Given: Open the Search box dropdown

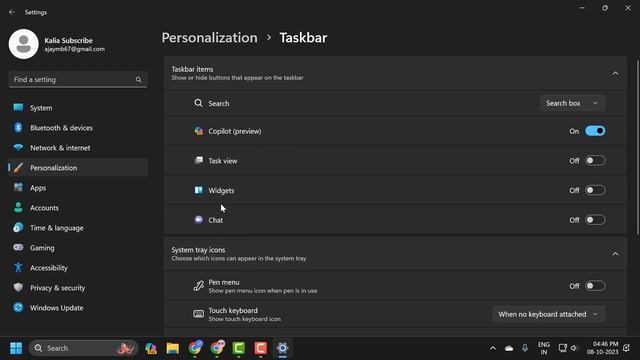Looking at the screenshot, I should click(x=572, y=103).
